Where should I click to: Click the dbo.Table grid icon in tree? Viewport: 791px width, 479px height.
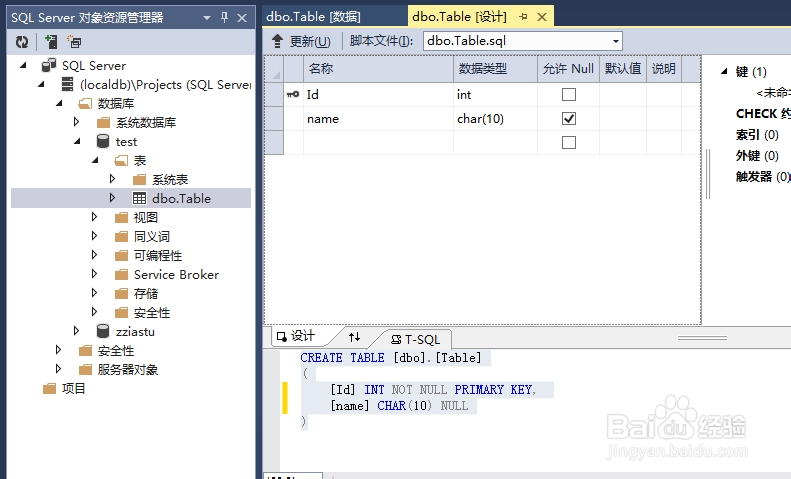(140, 198)
